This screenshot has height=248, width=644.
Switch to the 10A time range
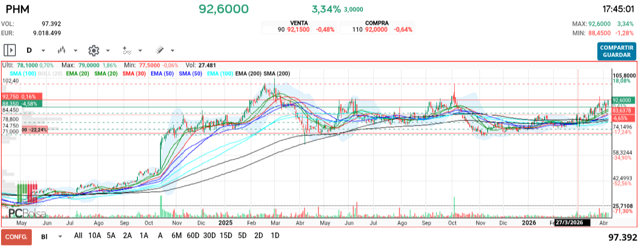[94, 236]
